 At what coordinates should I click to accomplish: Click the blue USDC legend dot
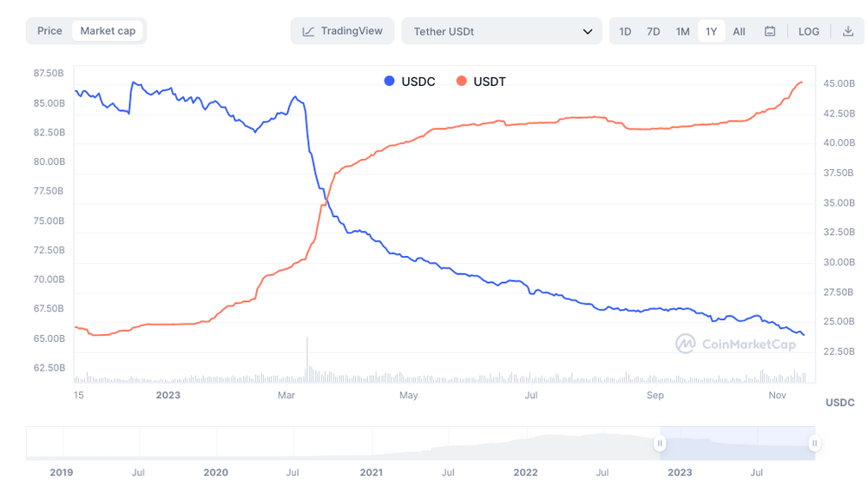(x=389, y=82)
